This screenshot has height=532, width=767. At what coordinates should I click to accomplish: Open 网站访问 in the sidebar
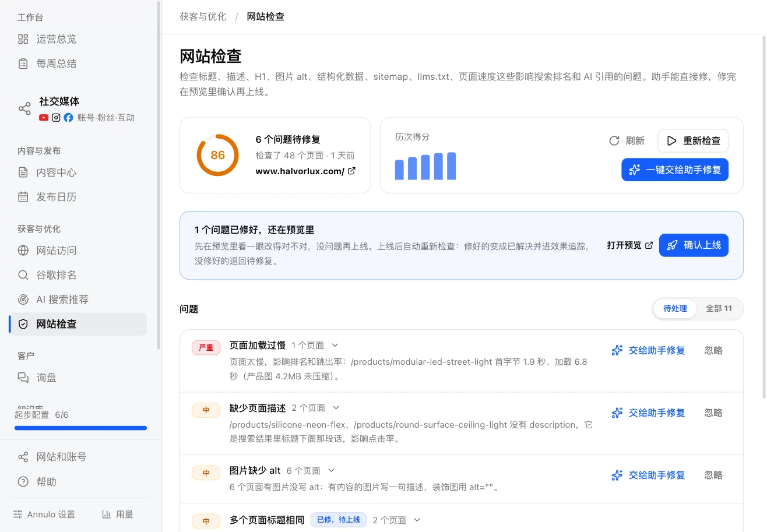78,251
